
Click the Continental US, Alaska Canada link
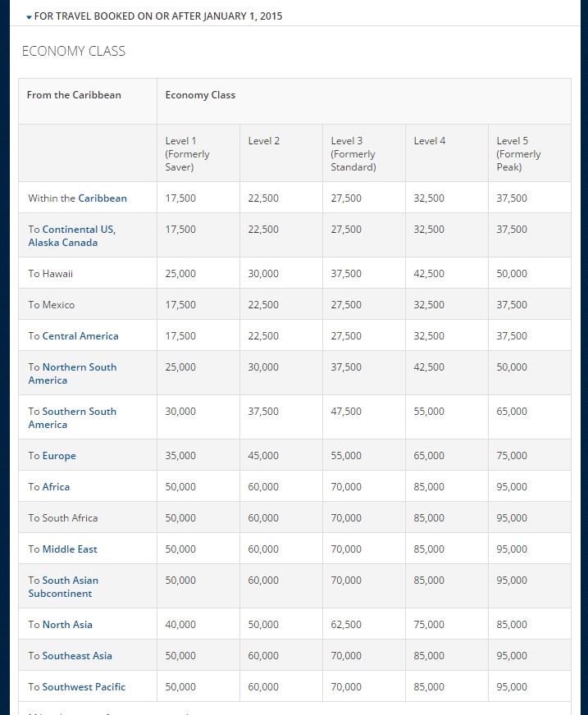[72, 236]
